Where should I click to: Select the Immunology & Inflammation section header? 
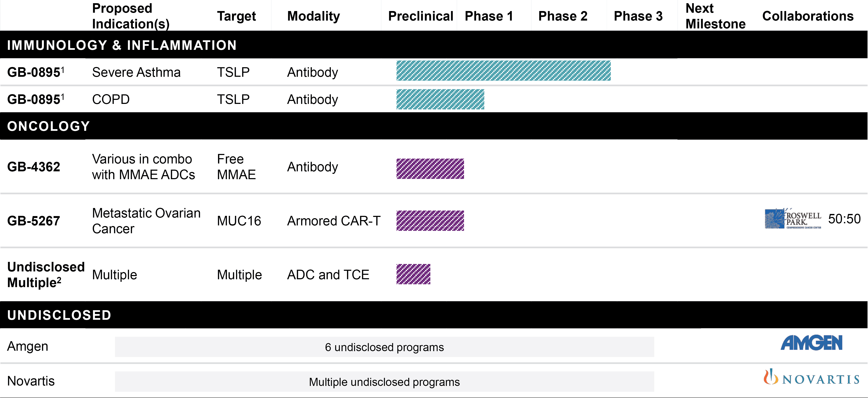(x=122, y=45)
